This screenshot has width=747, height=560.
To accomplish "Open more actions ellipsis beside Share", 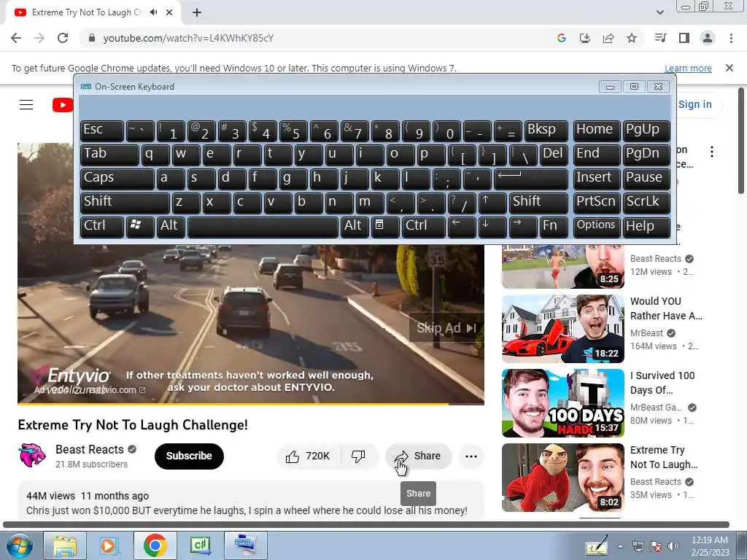I will coord(471,456).
